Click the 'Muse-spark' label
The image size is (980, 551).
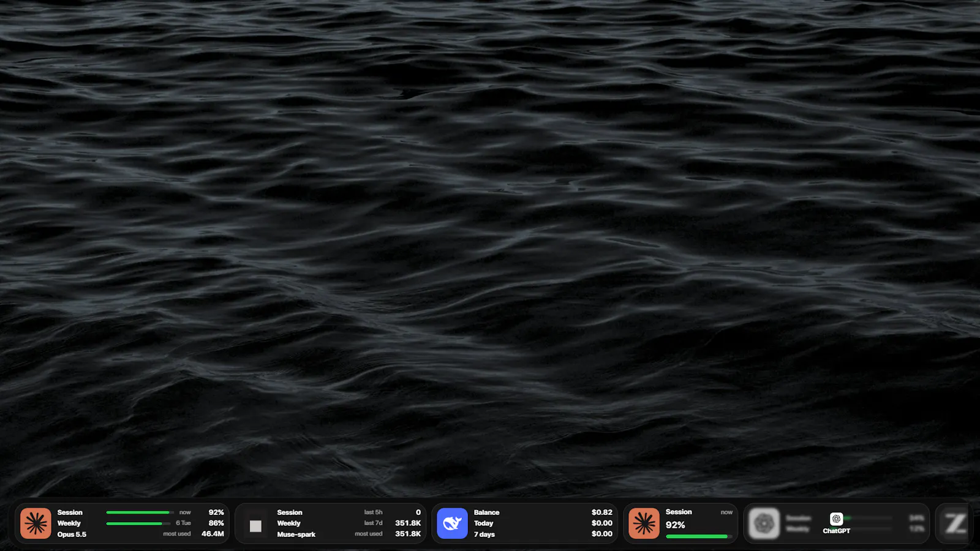point(296,534)
